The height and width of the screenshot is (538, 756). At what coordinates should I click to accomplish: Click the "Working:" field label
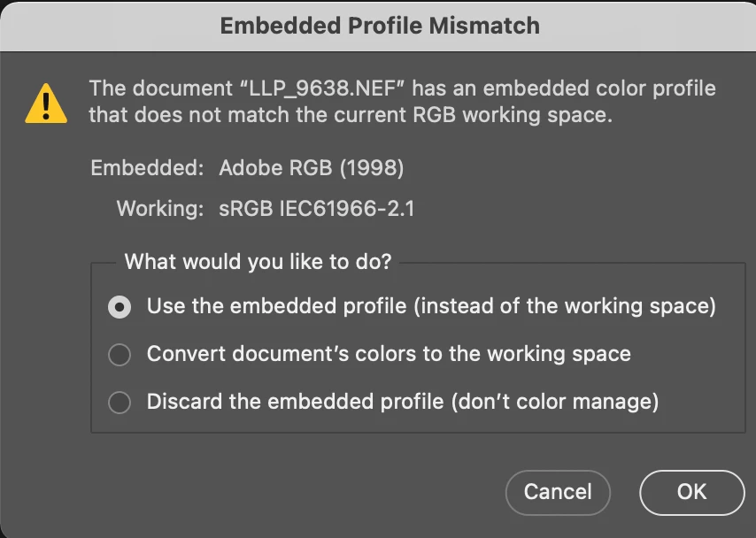point(161,210)
